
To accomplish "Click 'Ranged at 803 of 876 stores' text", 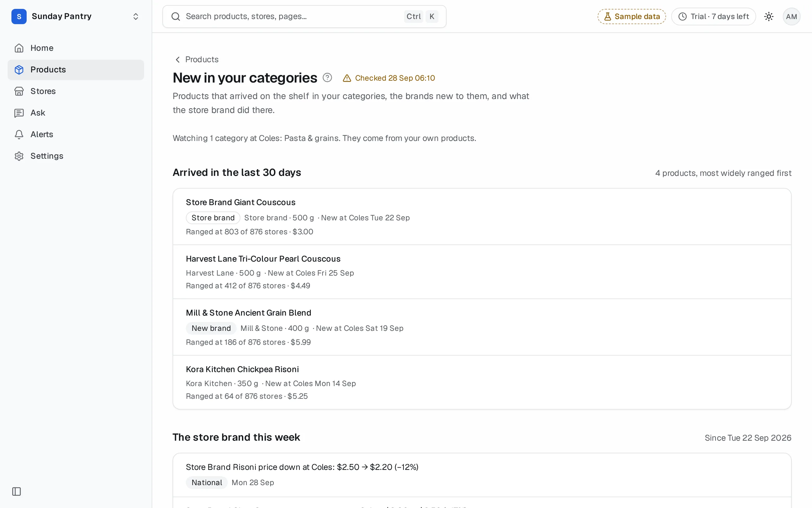I will tap(237, 232).
